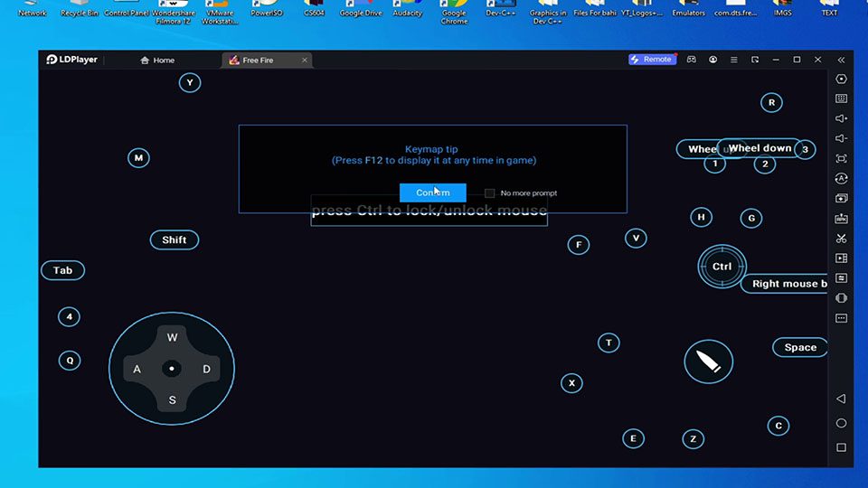Click the Ctrl crosshair key mapping

point(722,267)
